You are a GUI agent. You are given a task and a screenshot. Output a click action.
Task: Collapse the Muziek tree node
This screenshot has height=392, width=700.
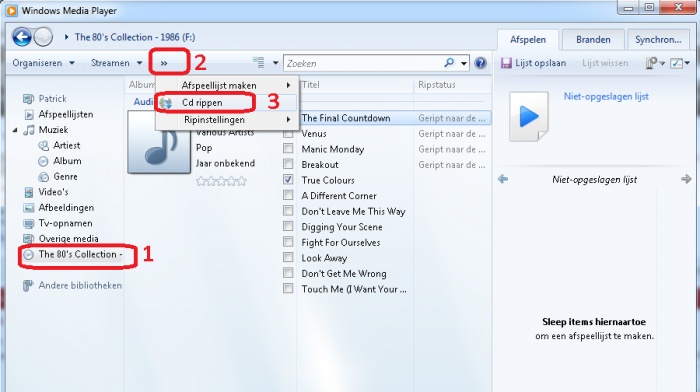point(15,130)
